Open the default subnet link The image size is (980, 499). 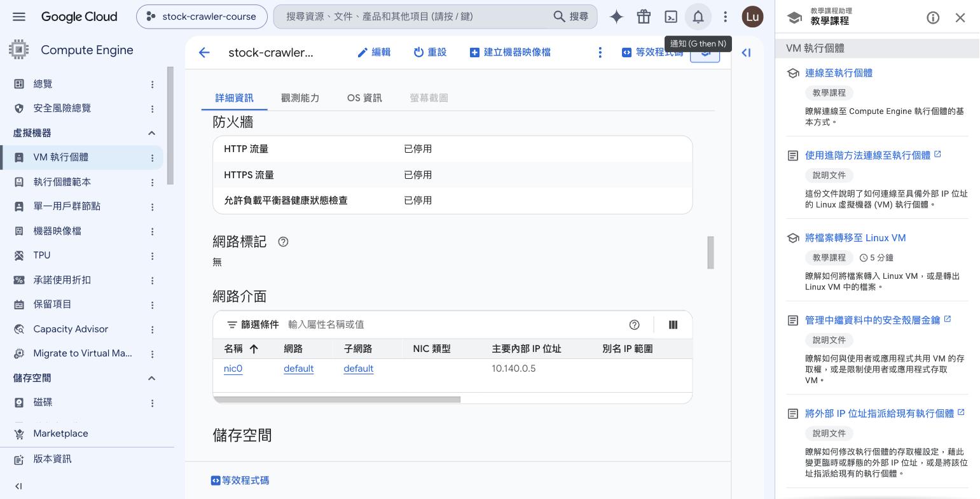pyautogui.click(x=358, y=369)
